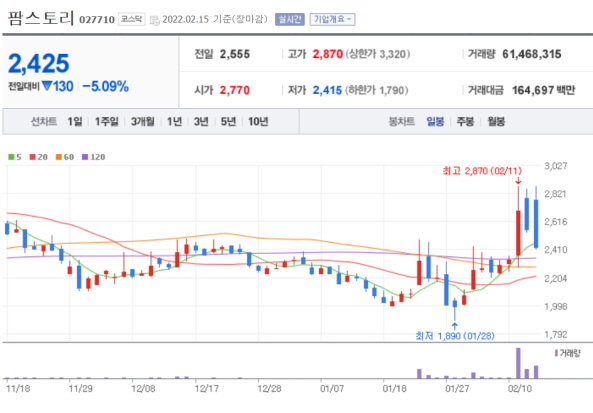Image resolution: width=593 pixels, height=413 pixels.
Task: Select the 1주일 line chart tab
Action: [x=106, y=121]
